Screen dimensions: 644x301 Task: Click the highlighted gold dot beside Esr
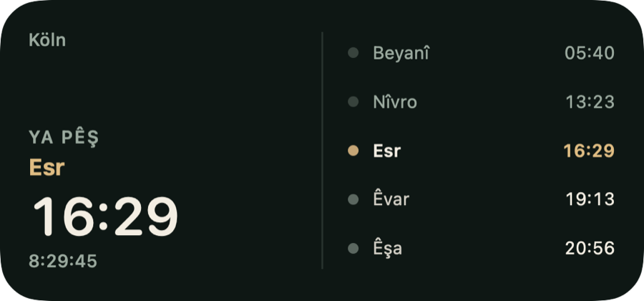[353, 150]
